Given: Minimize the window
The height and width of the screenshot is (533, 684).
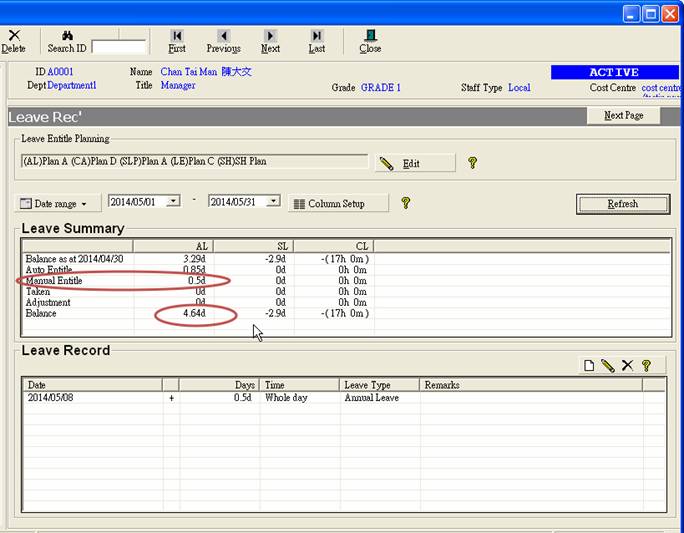Looking at the screenshot, I should tap(631, 14).
